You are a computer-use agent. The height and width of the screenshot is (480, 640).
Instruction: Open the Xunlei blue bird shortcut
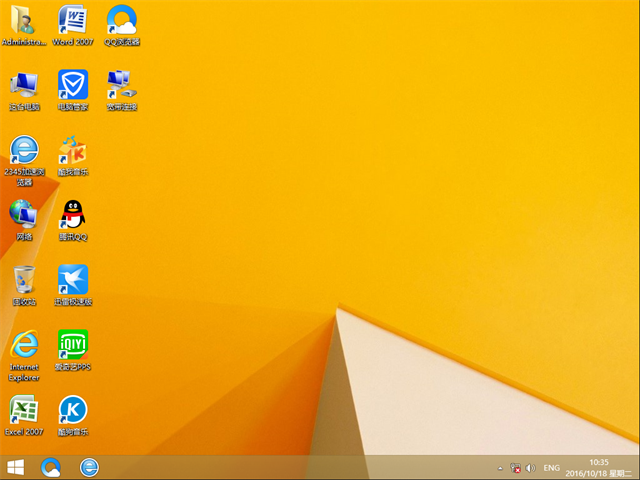click(72, 279)
